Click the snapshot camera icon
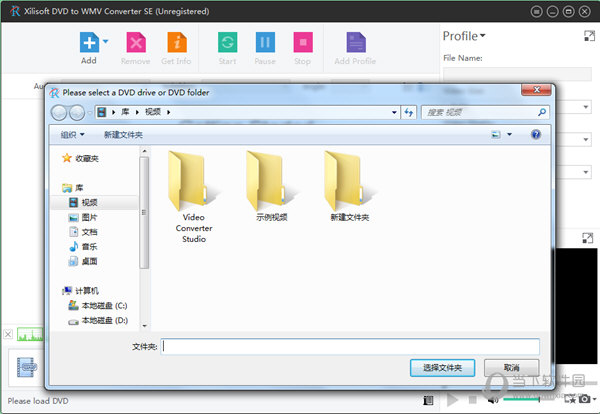The image size is (600, 414). (x=584, y=399)
